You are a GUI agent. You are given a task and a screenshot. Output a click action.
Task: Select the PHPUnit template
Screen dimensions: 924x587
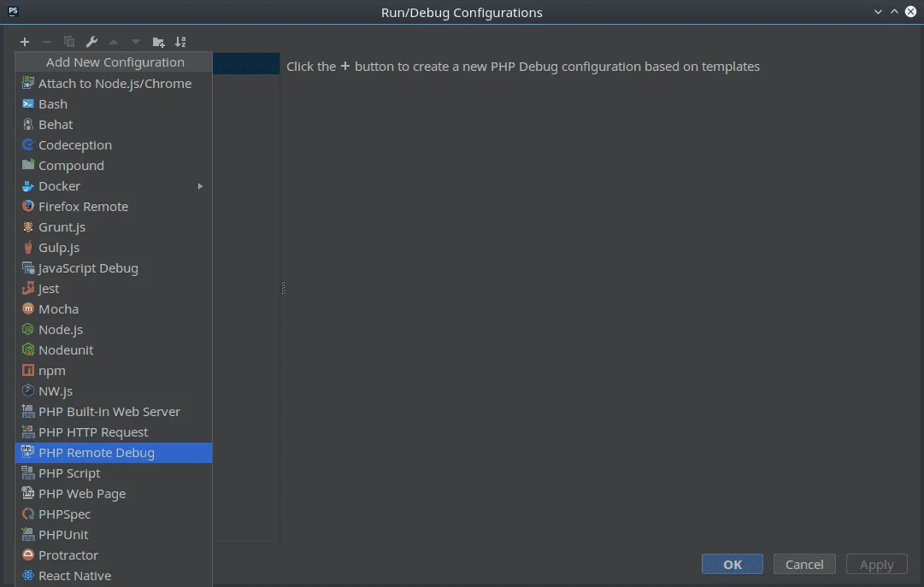coord(64,534)
